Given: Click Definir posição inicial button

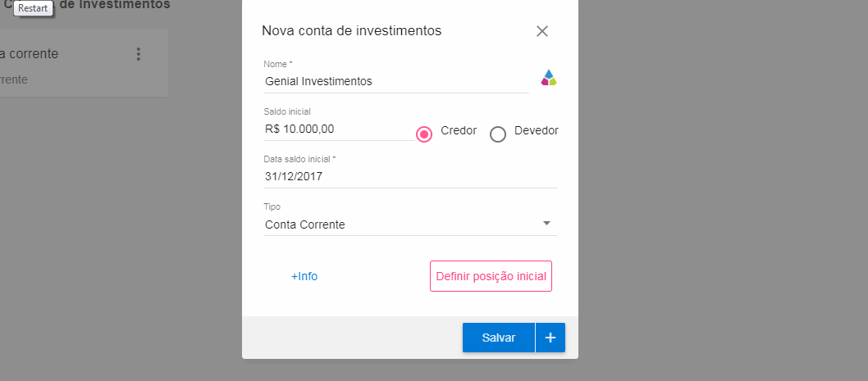Looking at the screenshot, I should coord(491,276).
